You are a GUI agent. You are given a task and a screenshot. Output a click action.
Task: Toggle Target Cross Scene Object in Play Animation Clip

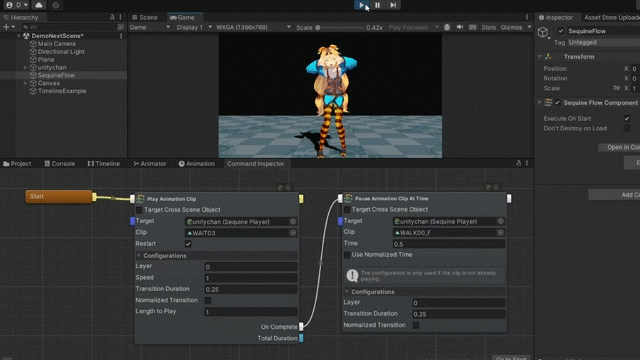(139, 209)
